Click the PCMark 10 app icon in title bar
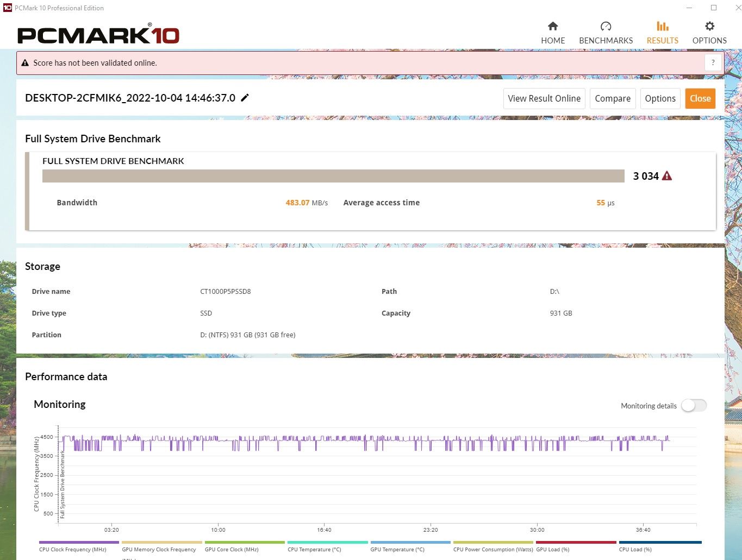Viewport: 742px width, 560px height. pyautogui.click(x=8, y=8)
